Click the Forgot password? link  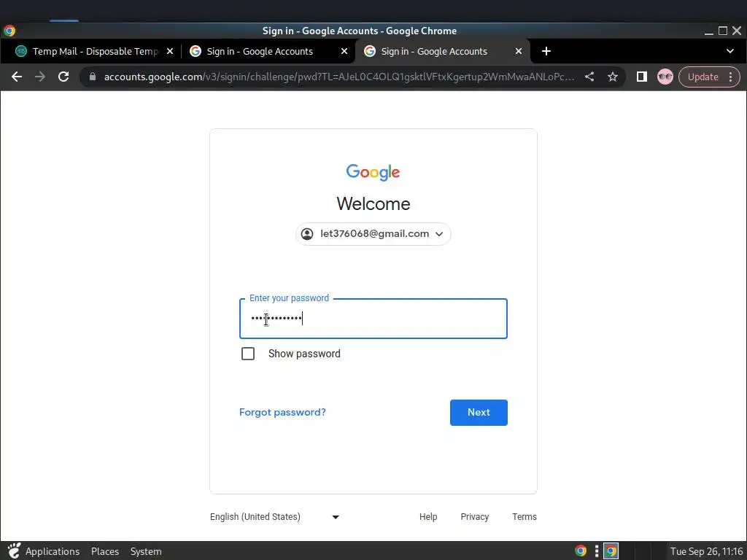(282, 413)
